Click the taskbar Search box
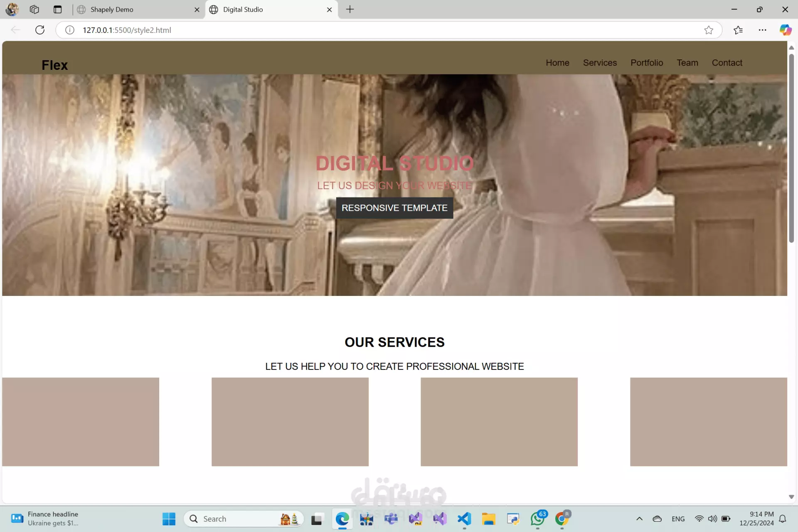 coord(244,519)
